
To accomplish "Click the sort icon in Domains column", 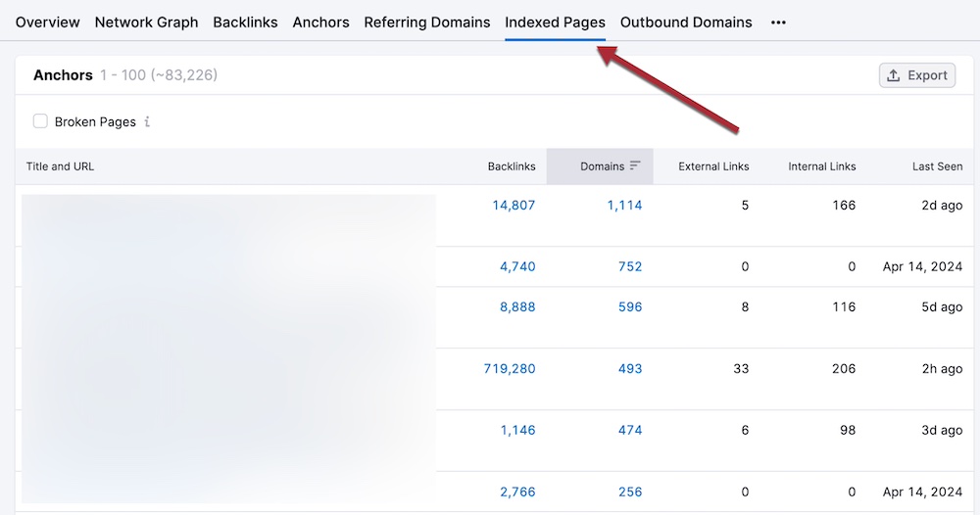I will 635,166.
